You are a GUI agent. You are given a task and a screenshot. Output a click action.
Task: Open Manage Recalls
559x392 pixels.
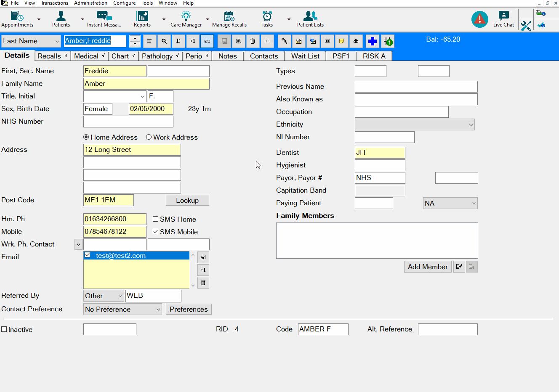pos(229,19)
